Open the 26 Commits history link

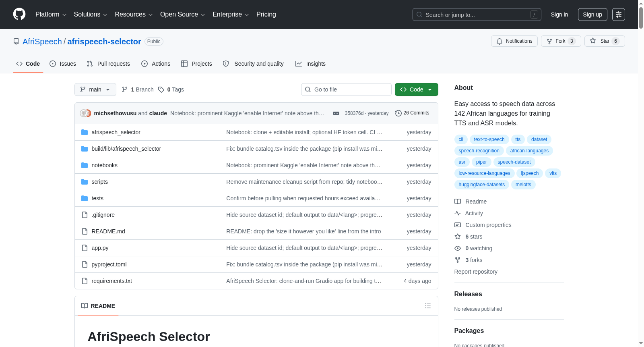click(x=412, y=113)
